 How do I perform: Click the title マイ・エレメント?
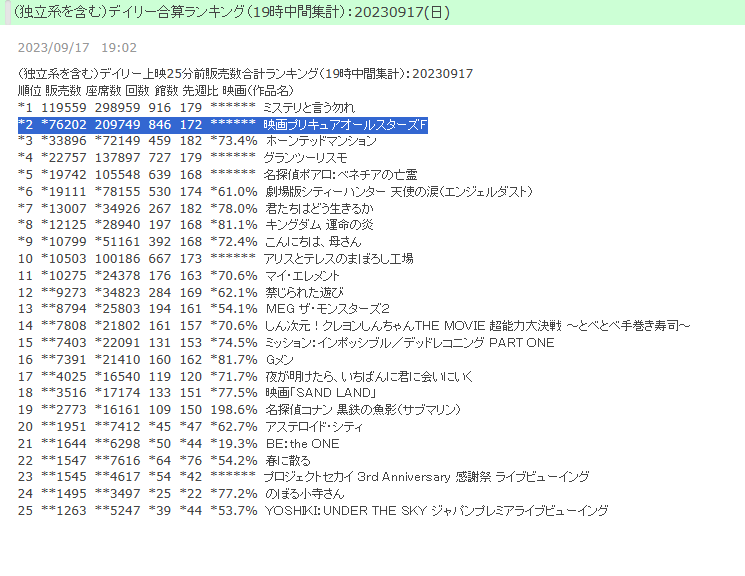[x=303, y=276]
